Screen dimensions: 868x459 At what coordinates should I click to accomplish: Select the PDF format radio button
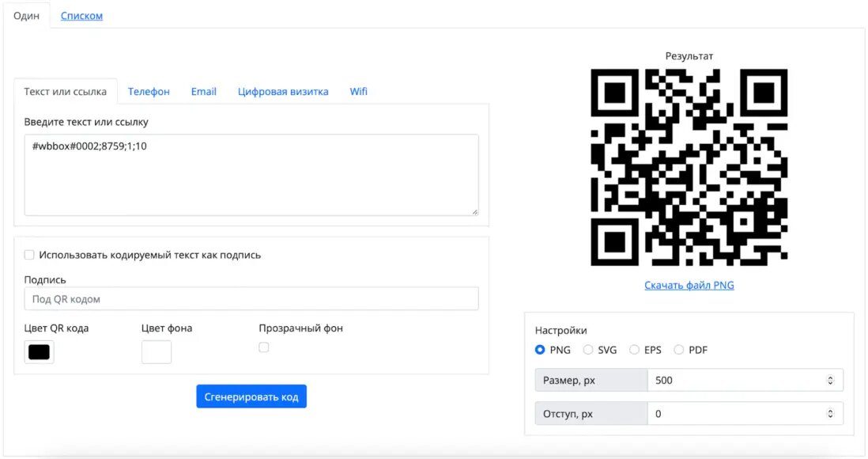click(679, 350)
